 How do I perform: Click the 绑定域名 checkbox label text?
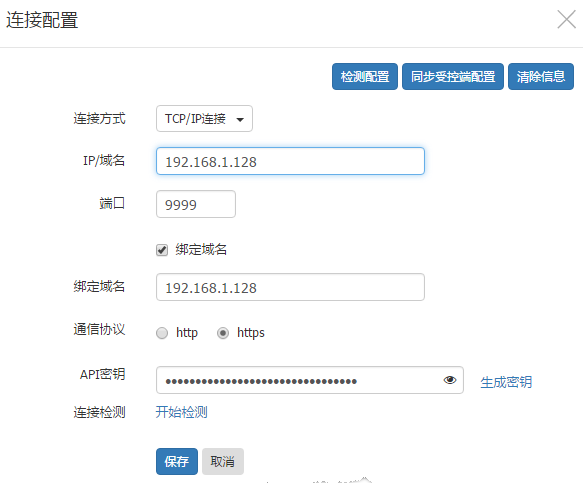click(x=201, y=249)
